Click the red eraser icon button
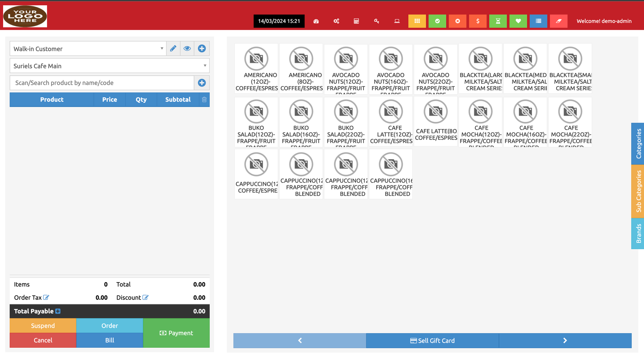The image size is (644, 353). 559,21
